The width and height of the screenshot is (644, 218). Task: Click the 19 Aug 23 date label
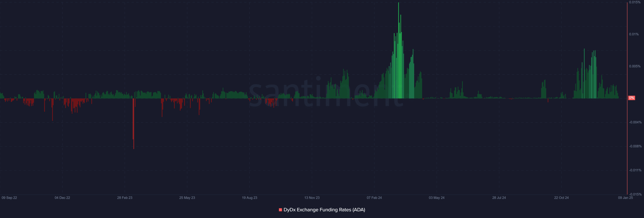click(250, 198)
